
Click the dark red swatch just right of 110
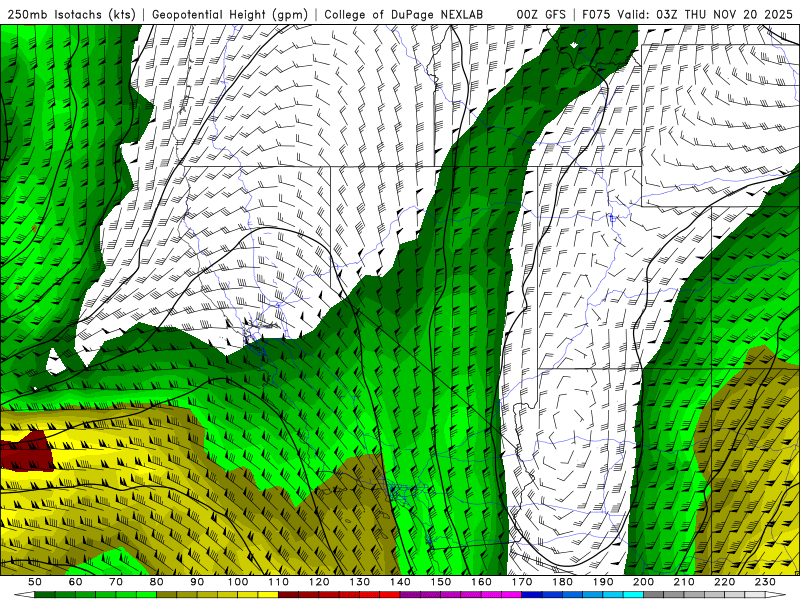pos(289,595)
